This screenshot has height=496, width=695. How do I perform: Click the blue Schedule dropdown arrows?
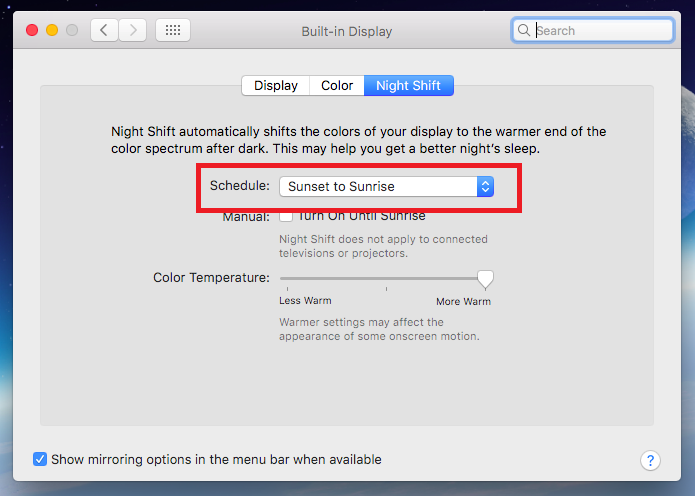pyautogui.click(x=485, y=187)
